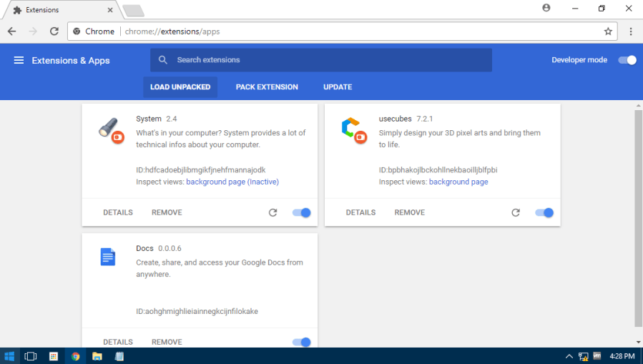
Task: Bookmark this page with the star icon
Action: (x=608, y=31)
